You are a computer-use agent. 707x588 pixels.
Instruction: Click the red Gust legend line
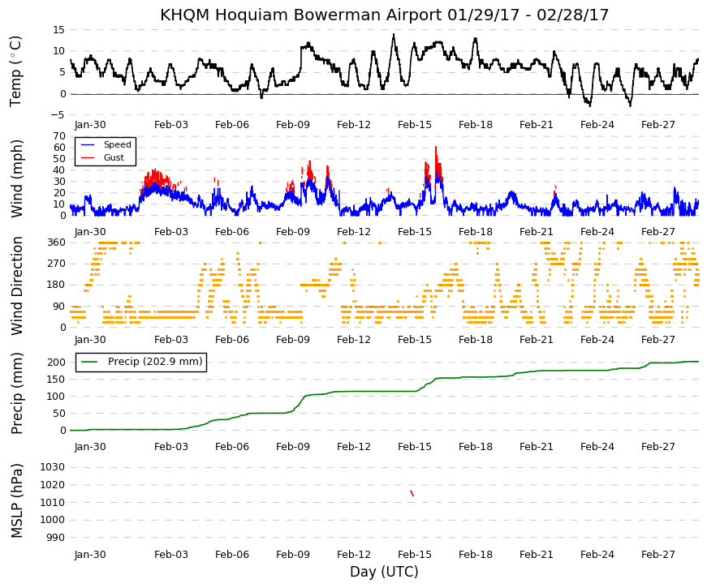pyautogui.click(x=88, y=157)
